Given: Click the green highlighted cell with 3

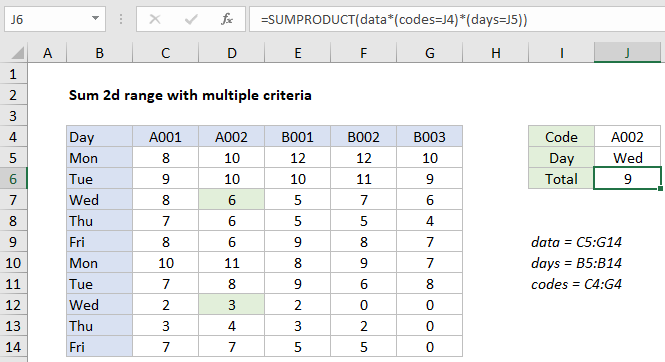Looking at the screenshot, I should coord(232,305).
